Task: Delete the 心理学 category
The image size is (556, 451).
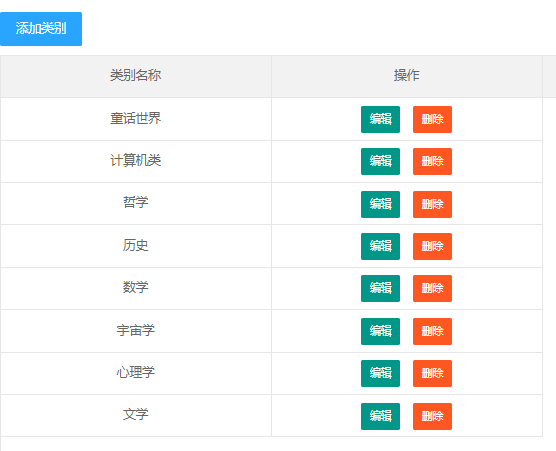Action: (x=432, y=373)
